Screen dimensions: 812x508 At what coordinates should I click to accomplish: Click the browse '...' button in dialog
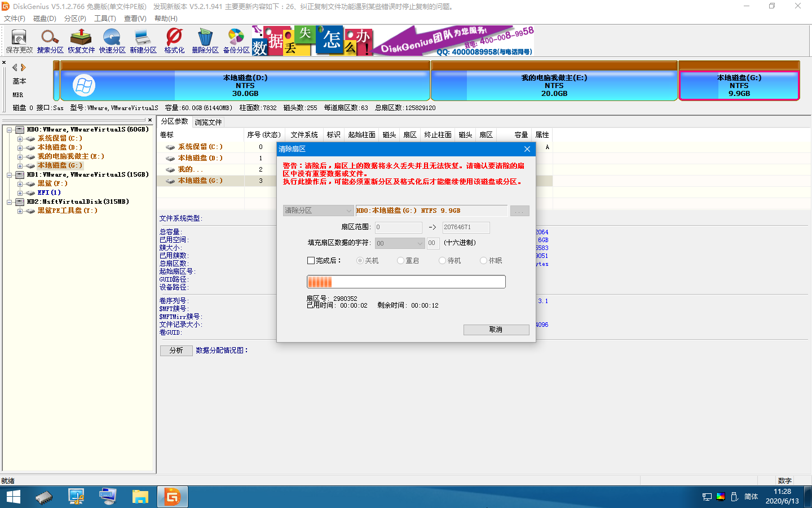pyautogui.click(x=519, y=211)
